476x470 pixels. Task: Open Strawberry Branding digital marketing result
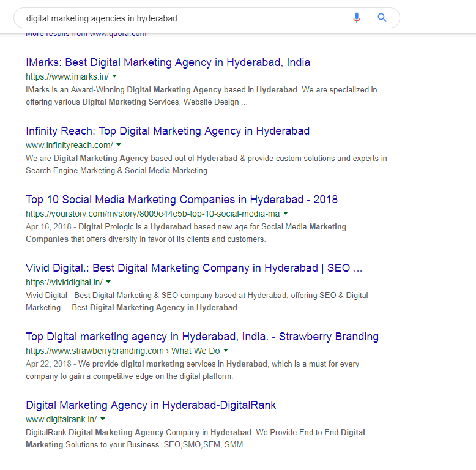click(x=202, y=337)
